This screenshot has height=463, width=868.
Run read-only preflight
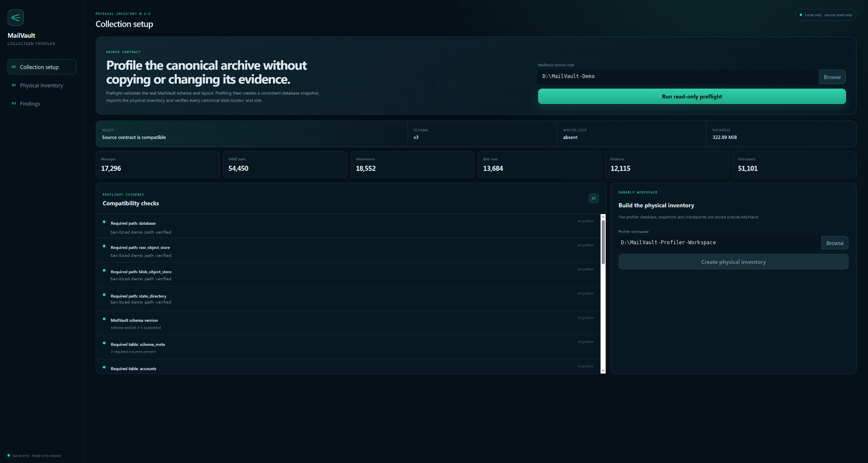point(692,96)
